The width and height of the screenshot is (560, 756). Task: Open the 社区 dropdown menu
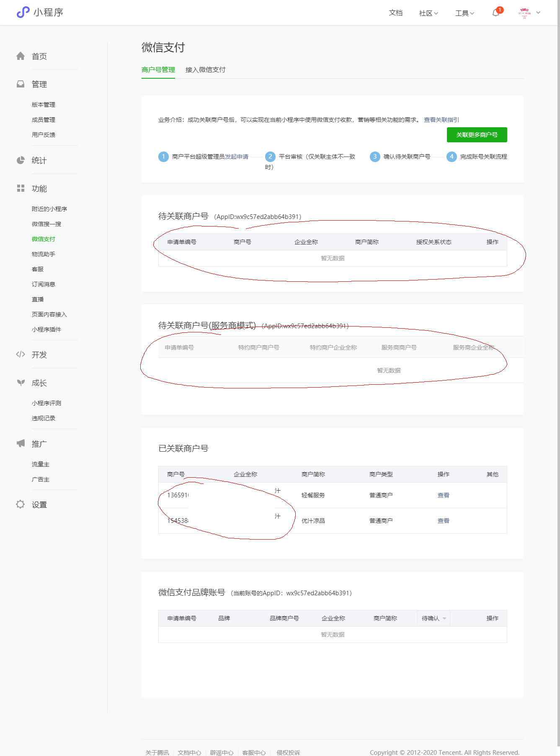pos(428,13)
